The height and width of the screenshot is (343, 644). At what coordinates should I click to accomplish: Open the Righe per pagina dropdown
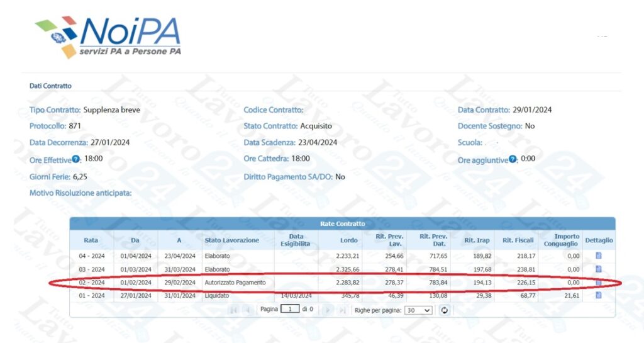[418, 310]
